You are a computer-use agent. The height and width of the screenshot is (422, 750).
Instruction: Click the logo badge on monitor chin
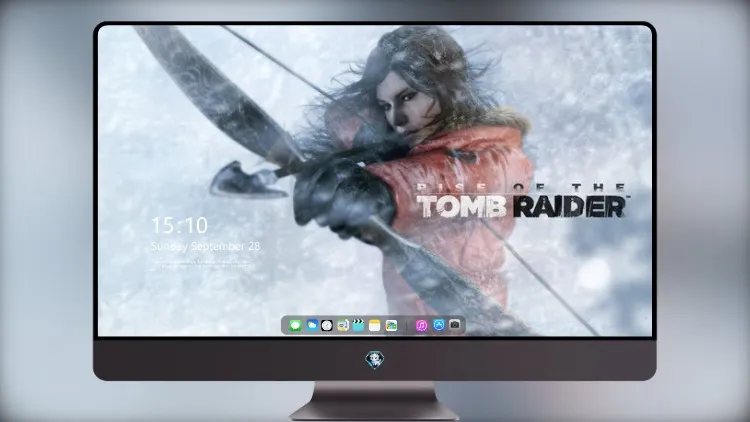375,360
